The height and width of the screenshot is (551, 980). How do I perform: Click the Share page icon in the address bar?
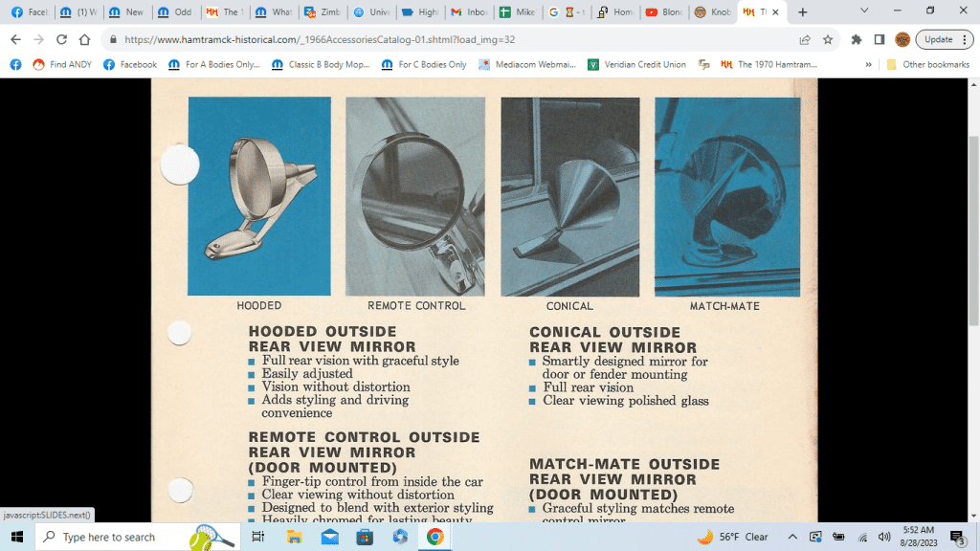click(x=805, y=39)
